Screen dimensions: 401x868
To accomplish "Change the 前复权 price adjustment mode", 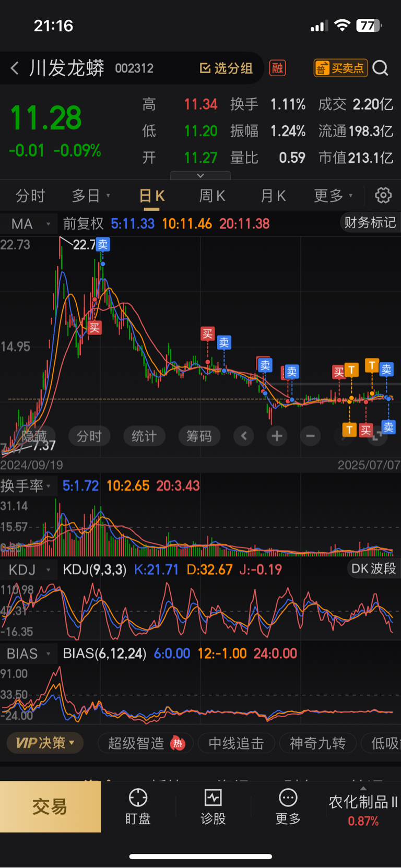I will [84, 224].
